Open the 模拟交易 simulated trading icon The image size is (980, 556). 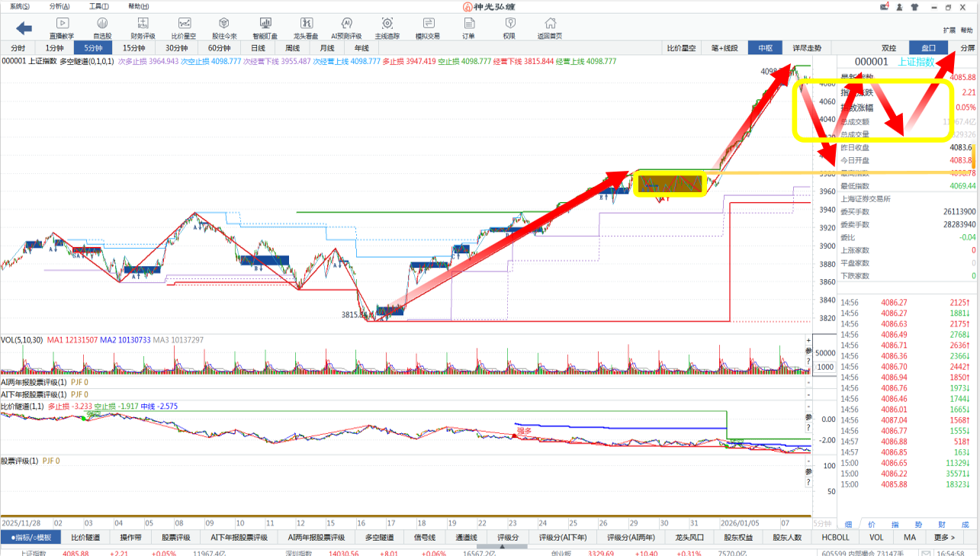click(427, 28)
